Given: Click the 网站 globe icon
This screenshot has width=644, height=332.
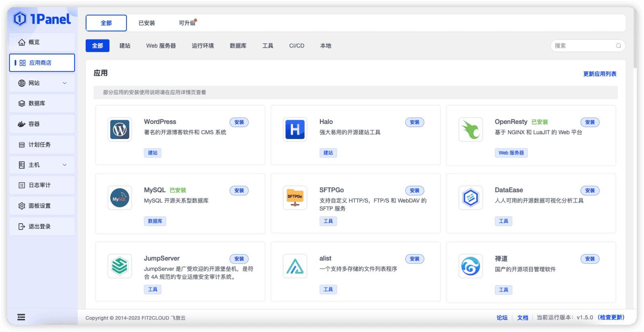Looking at the screenshot, I should point(22,83).
